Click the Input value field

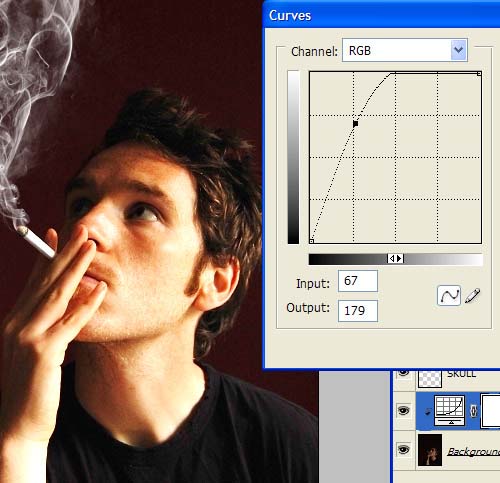358,281
